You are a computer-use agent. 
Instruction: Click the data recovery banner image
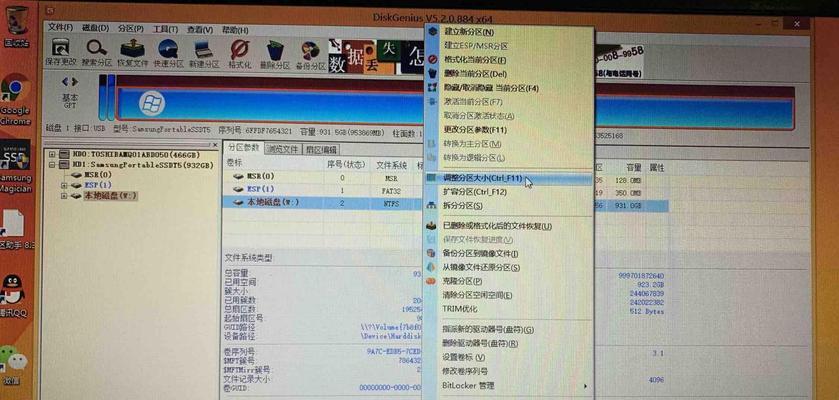pos(377,56)
